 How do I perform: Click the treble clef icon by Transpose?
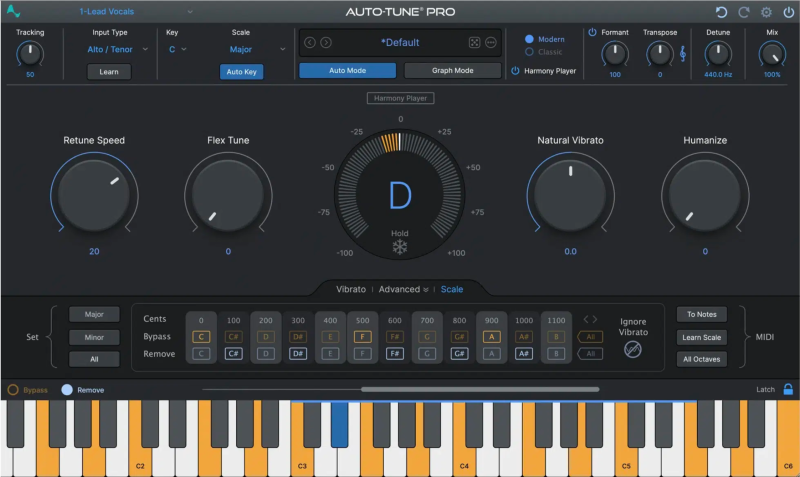pyautogui.click(x=683, y=53)
